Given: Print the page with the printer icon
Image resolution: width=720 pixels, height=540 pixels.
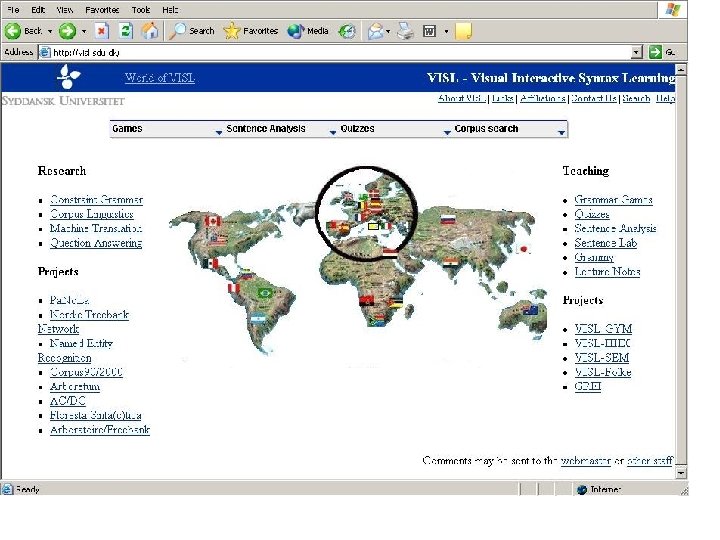Looking at the screenshot, I should point(405,31).
